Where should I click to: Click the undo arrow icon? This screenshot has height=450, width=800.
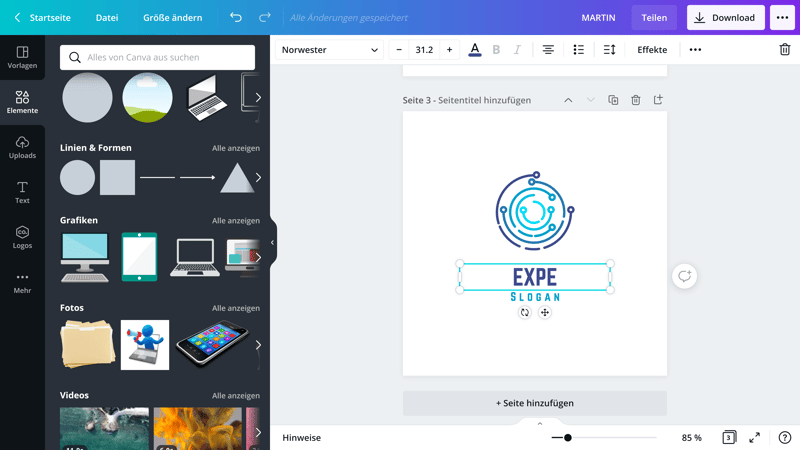pos(236,18)
